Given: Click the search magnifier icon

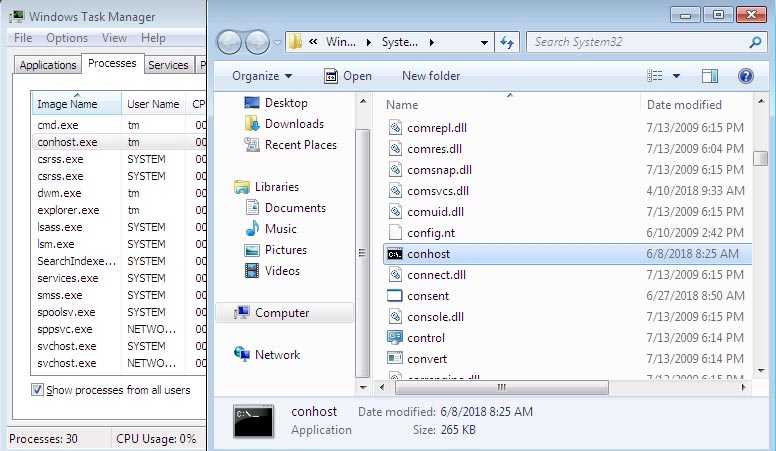Looking at the screenshot, I should tap(755, 43).
